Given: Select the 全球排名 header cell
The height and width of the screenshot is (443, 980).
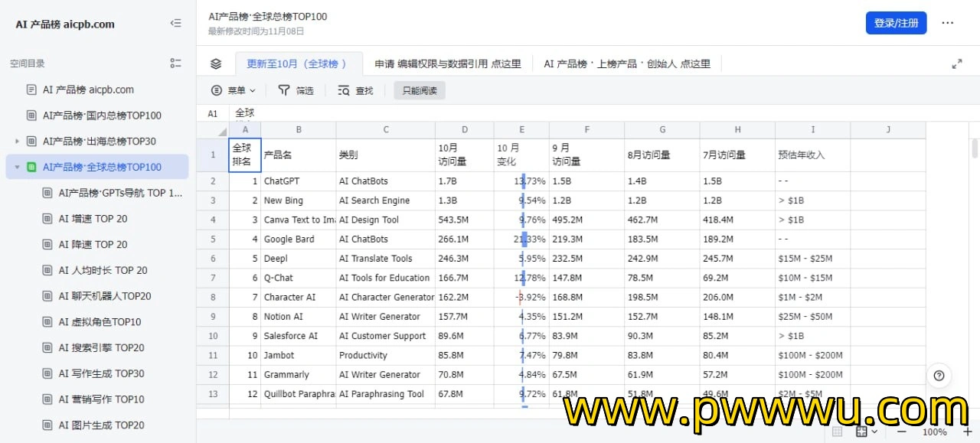Looking at the screenshot, I should pyautogui.click(x=245, y=155).
